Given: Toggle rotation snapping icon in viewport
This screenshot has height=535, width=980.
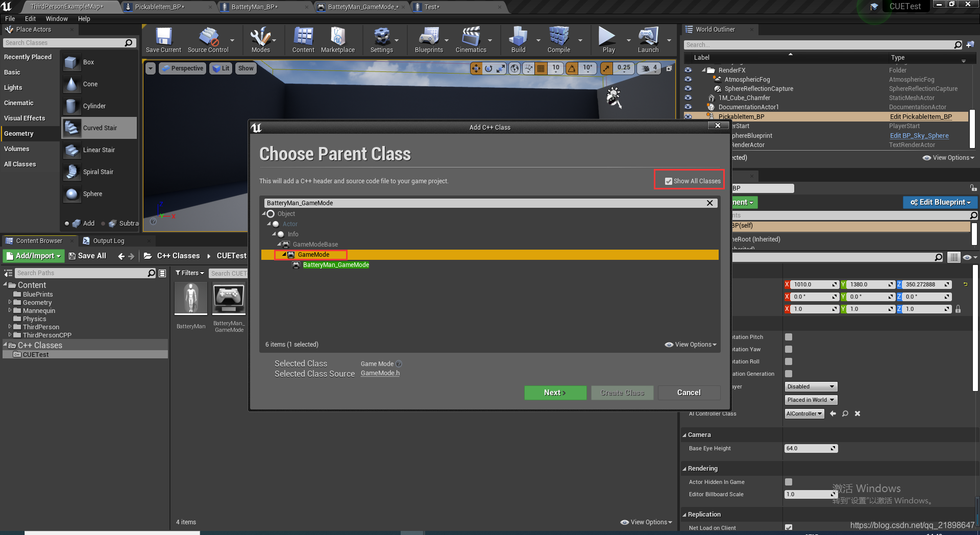Looking at the screenshot, I should (572, 68).
